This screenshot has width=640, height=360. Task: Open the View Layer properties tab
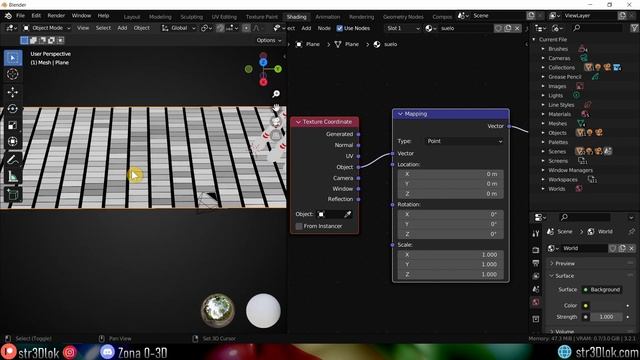pos(536,276)
